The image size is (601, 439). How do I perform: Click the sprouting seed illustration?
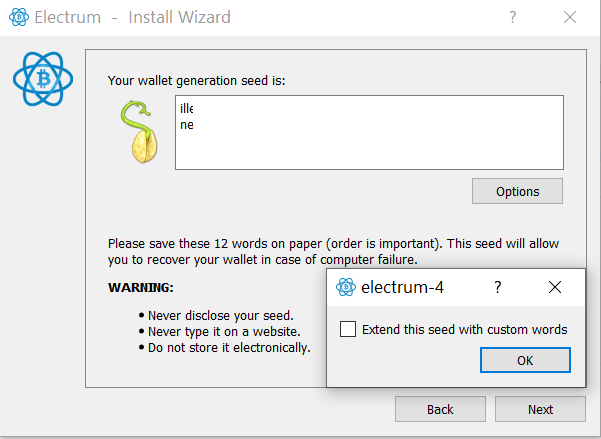tap(140, 132)
